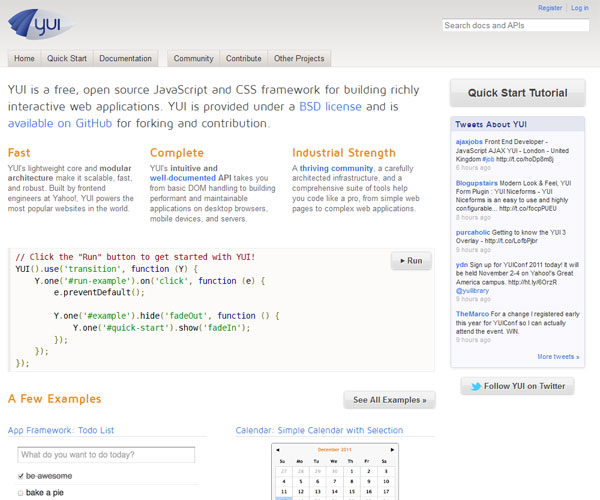This screenshot has height=500, width=600.
Task: Open App Framework: Todo List example
Action: click(61, 430)
